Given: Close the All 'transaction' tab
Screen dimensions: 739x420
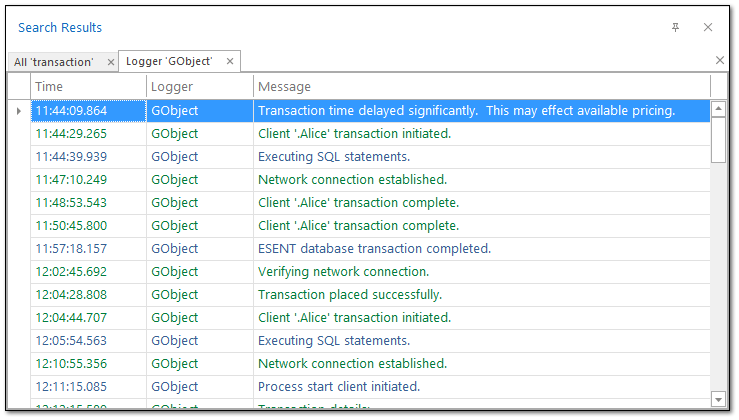Looking at the screenshot, I should (x=111, y=62).
